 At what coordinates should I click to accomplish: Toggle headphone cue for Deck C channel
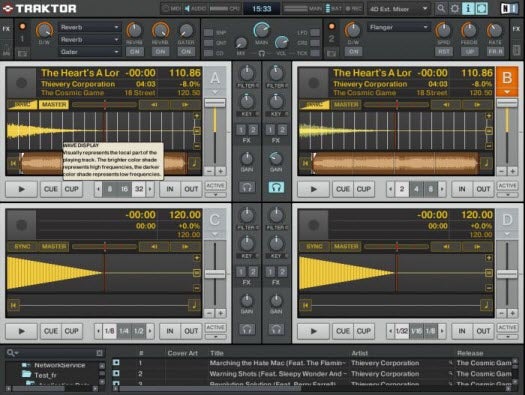pyautogui.click(x=247, y=329)
